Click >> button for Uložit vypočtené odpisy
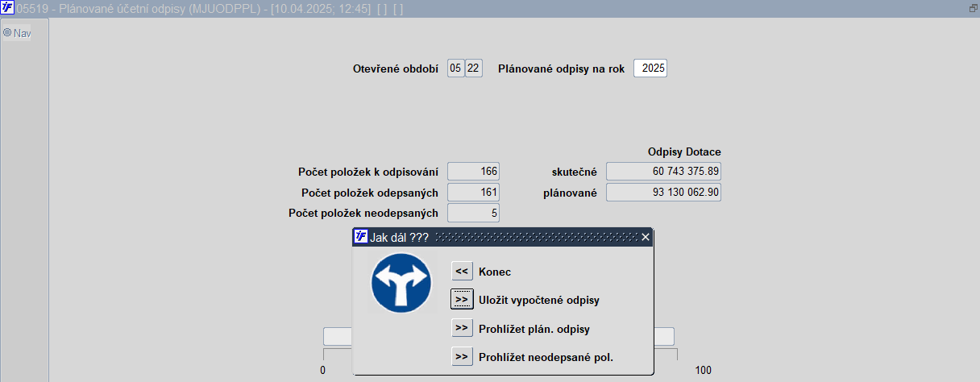 [462, 299]
